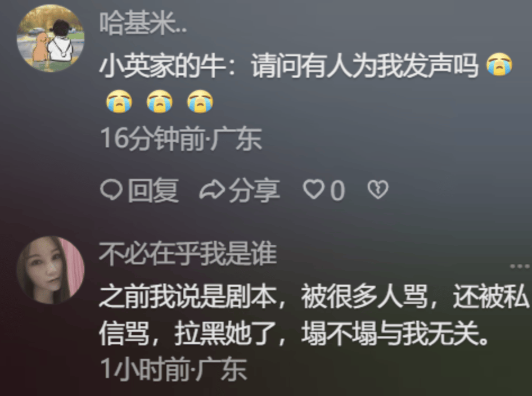
Task: Select the 回复 reply label
Action: coord(154,190)
